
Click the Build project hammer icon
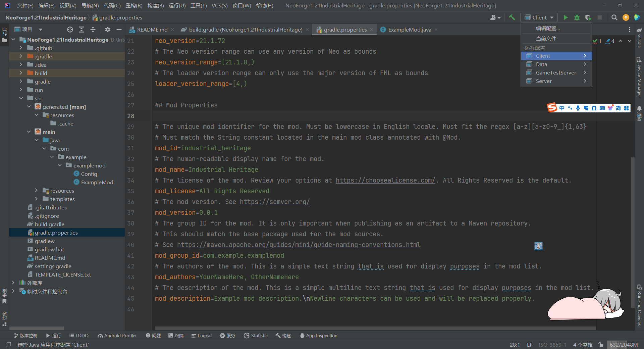(512, 17)
